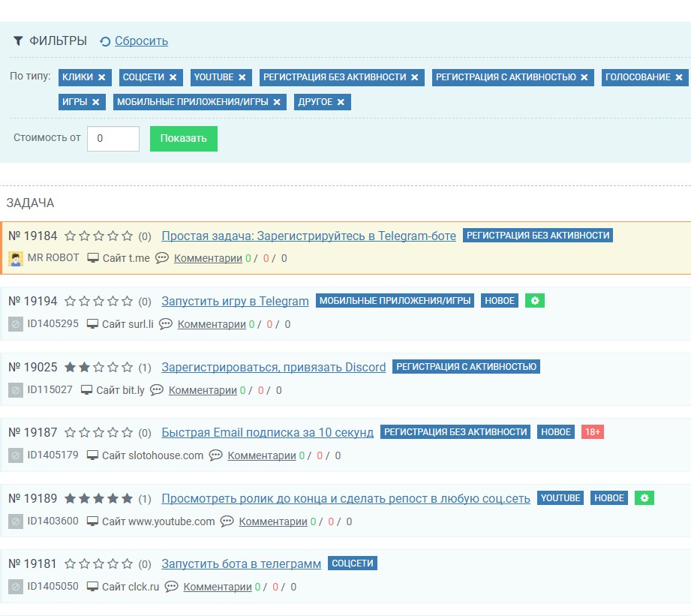Viewport: 691px width, 616px height.
Task: Click the 18+ badge on task 19187
Action: tap(593, 432)
